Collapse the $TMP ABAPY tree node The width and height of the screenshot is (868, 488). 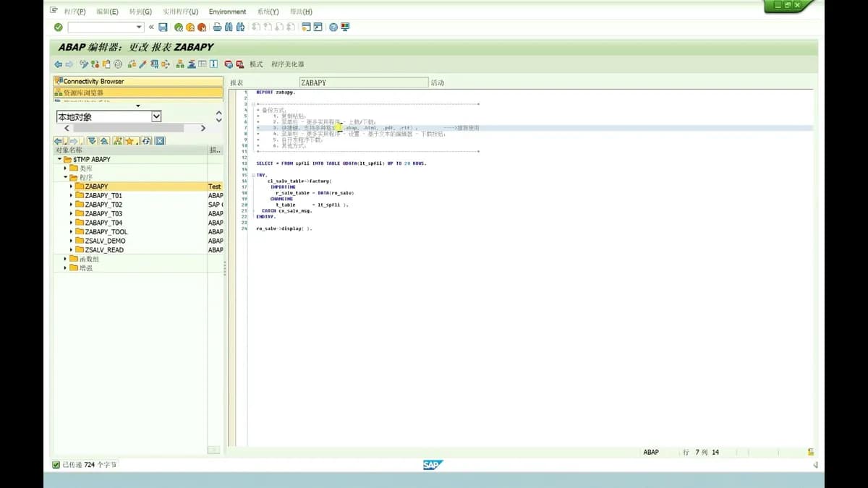pos(60,159)
